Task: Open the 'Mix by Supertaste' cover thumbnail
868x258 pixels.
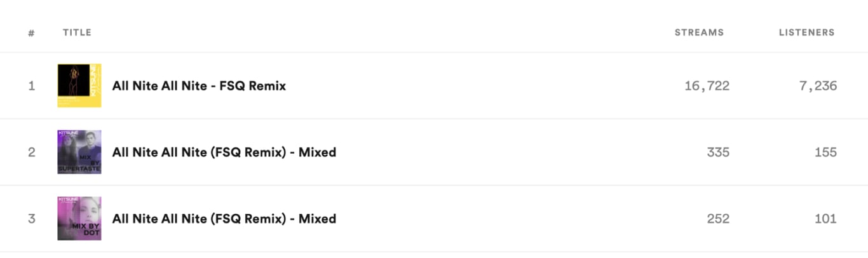Action: 79,152
